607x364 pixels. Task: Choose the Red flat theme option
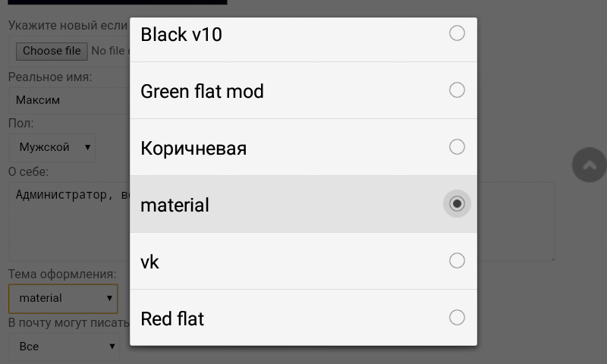[x=172, y=319]
